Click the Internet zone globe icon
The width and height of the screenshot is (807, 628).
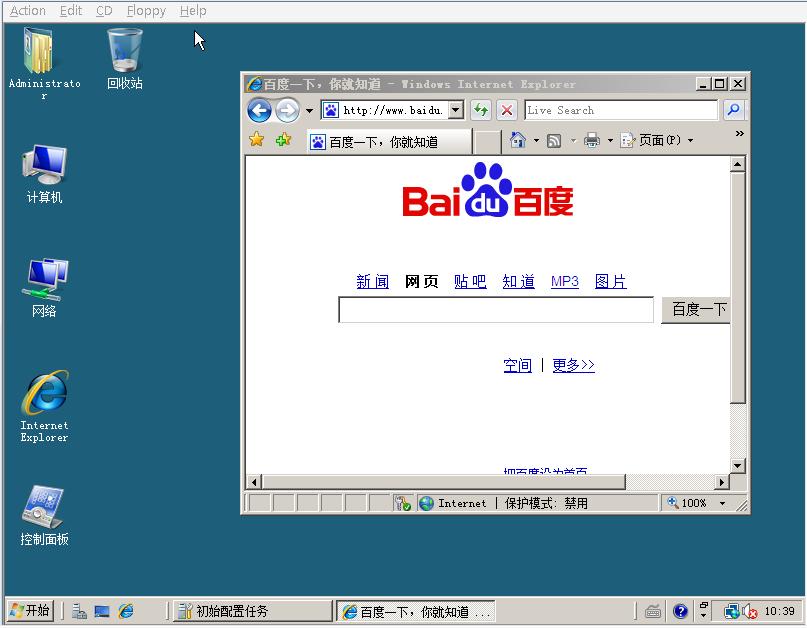coord(426,503)
